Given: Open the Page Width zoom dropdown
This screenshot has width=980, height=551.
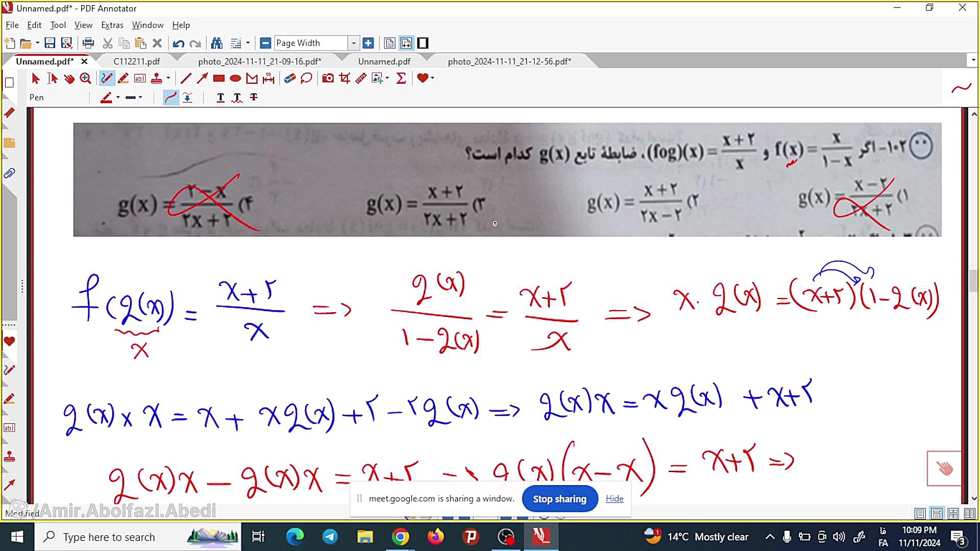Looking at the screenshot, I should pos(353,43).
